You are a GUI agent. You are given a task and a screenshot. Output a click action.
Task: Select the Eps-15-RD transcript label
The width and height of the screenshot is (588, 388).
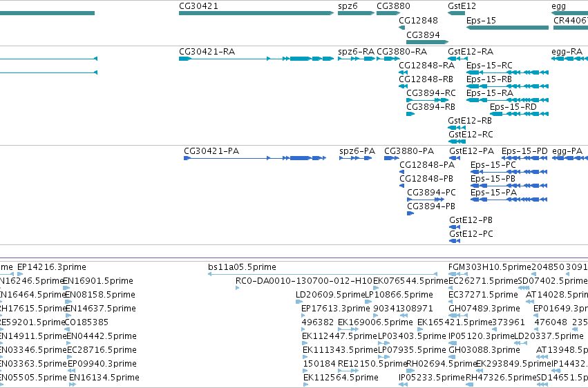[513, 107]
